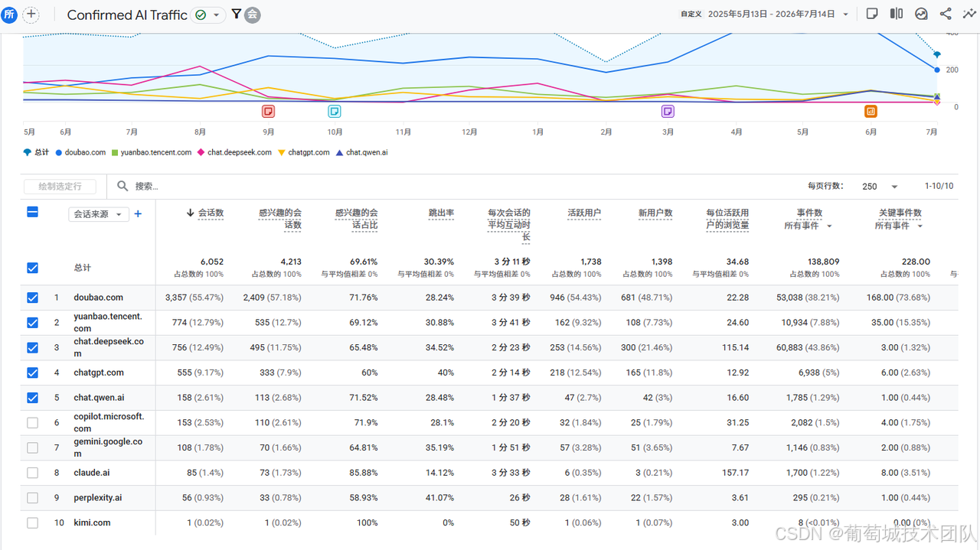Check the gemini.google.com row checkbox
The height and width of the screenshot is (550, 980).
32,447
